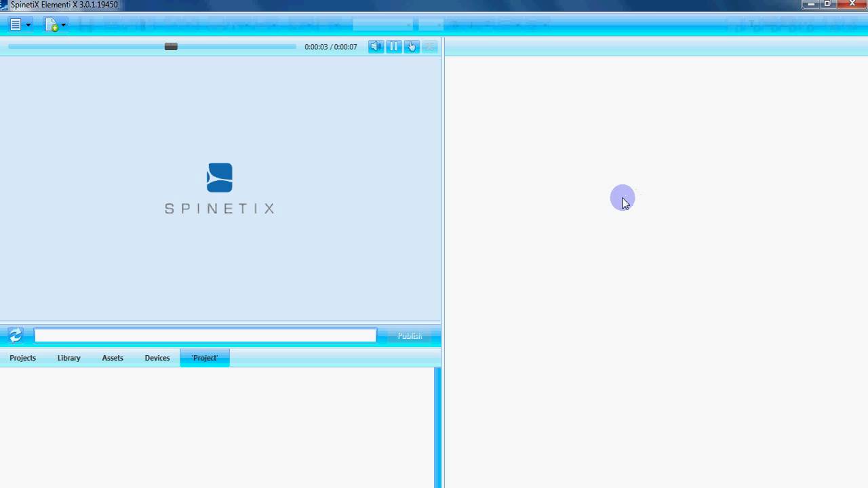
Task: Open the Assets tab
Action: (x=113, y=358)
